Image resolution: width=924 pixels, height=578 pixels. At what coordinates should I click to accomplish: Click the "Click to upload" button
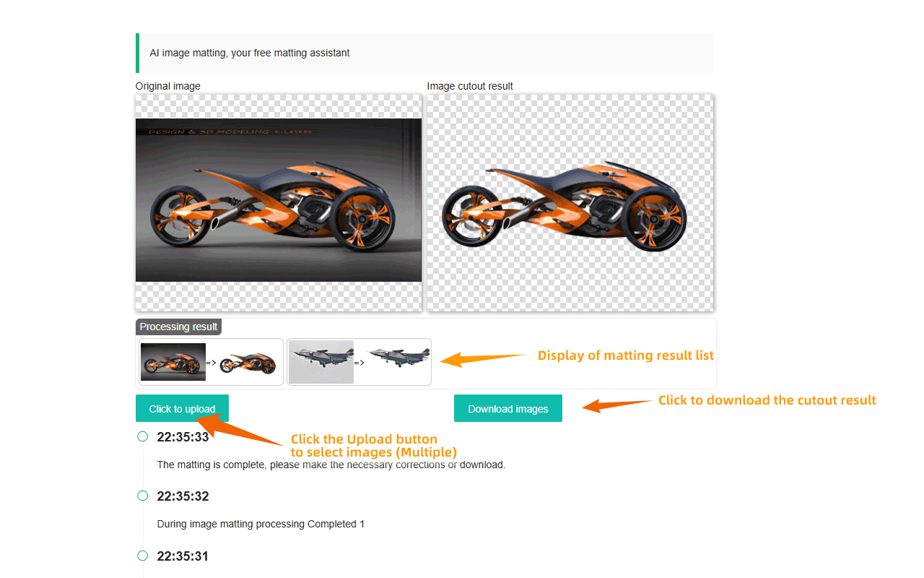182,408
